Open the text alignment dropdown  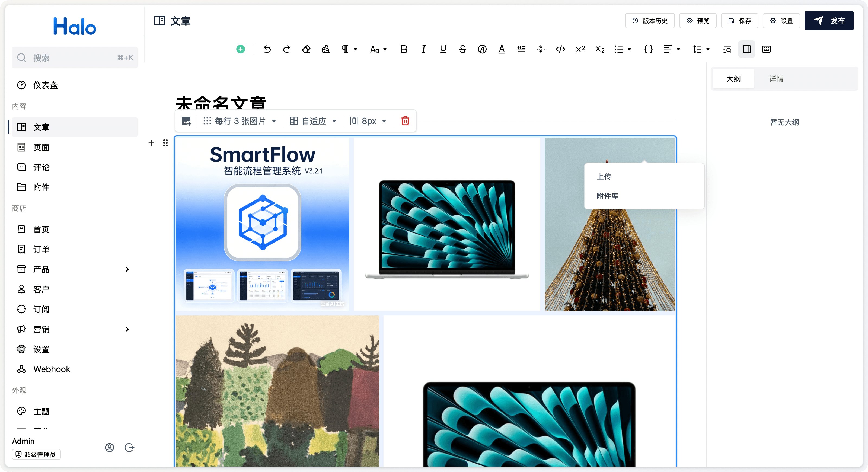pos(672,49)
